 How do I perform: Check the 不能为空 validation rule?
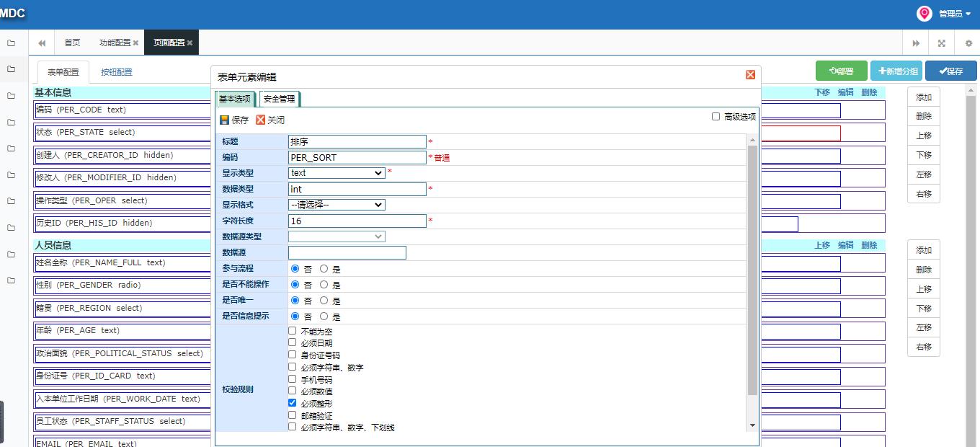[292, 331]
